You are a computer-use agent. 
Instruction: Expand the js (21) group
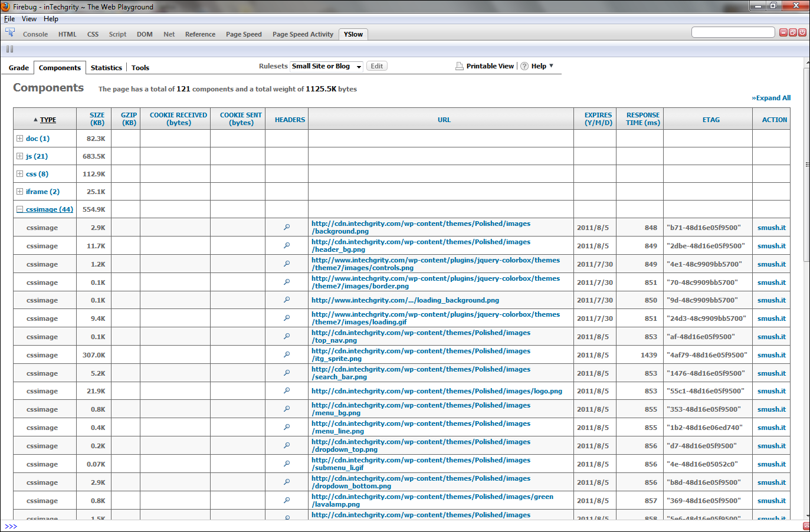point(19,156)
